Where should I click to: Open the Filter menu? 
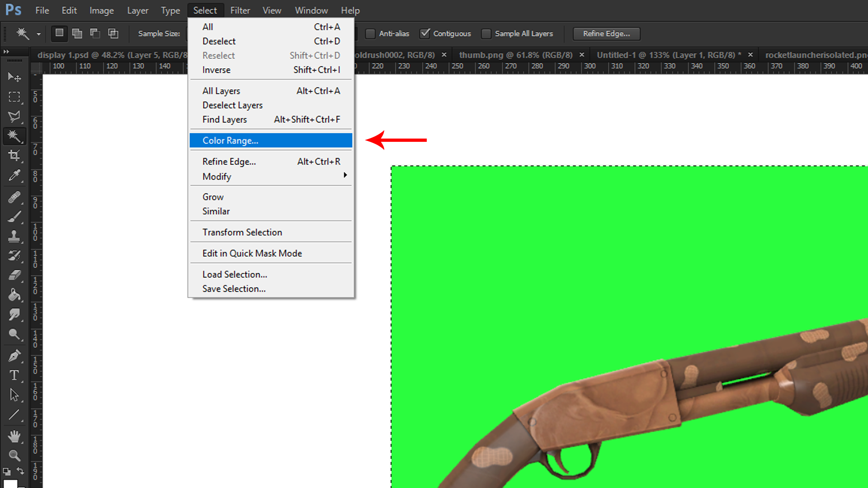tap(240, 10)
